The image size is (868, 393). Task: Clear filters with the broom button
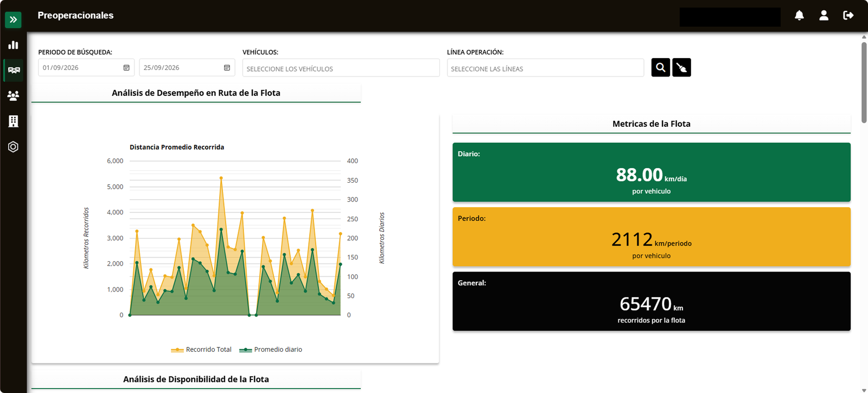click(681, 68)
